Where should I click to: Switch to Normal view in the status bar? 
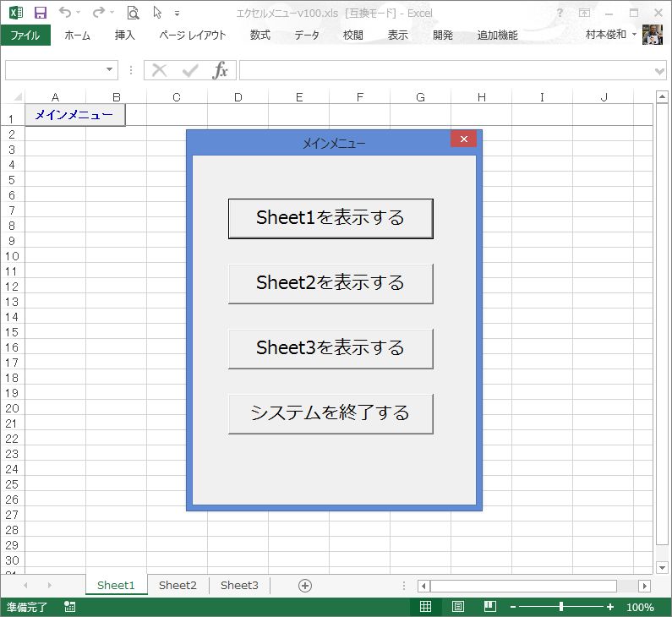point(426,607)
